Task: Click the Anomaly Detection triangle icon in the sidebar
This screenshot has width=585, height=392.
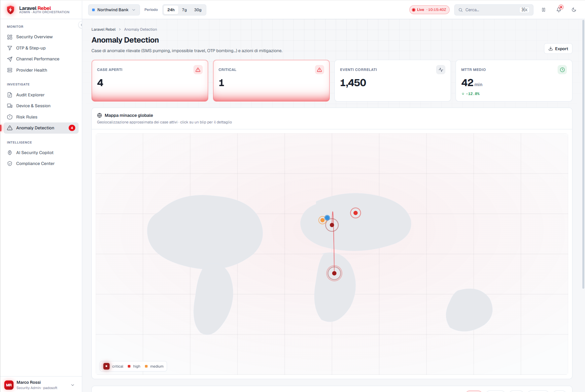Action: (x=10, y=128)
